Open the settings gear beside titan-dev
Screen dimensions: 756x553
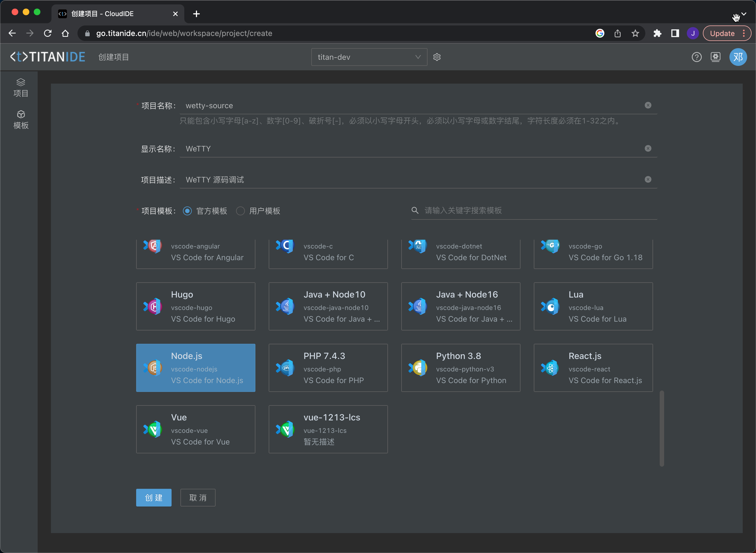437,57
